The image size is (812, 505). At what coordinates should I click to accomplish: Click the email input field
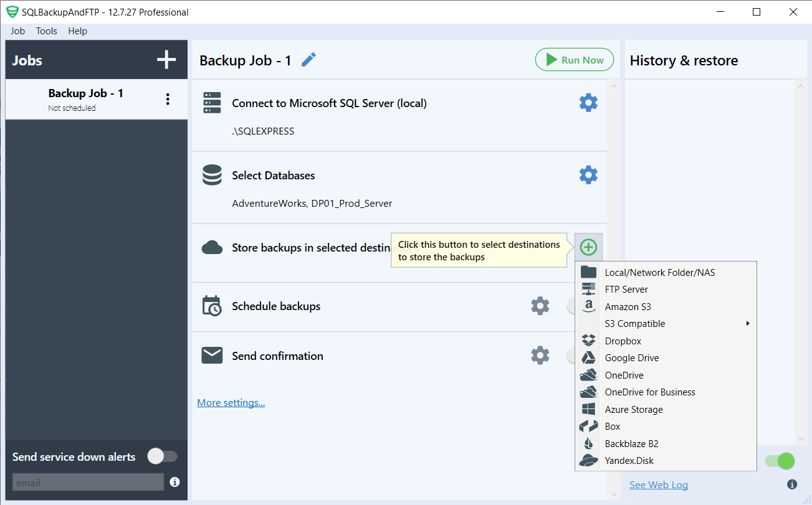(87, 481)
